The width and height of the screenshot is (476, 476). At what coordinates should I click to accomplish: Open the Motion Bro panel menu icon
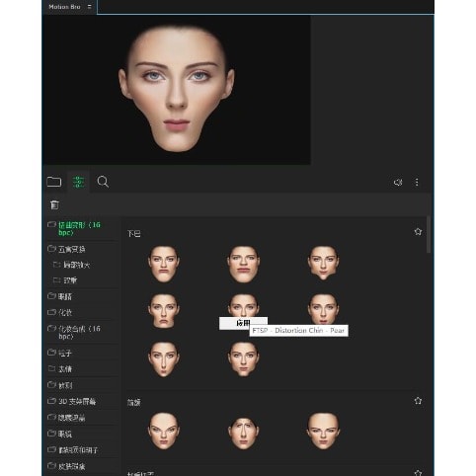click(x=89, y=7)
